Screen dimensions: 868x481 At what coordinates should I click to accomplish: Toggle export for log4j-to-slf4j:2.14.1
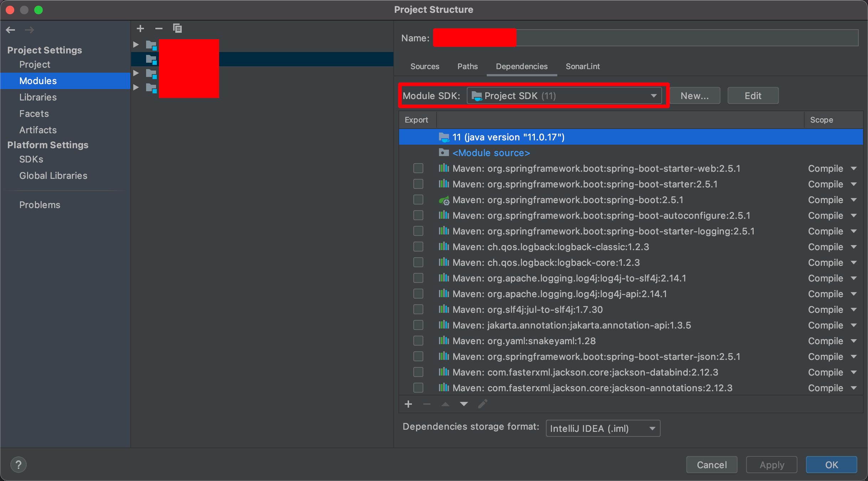click(x=418, y=278)
